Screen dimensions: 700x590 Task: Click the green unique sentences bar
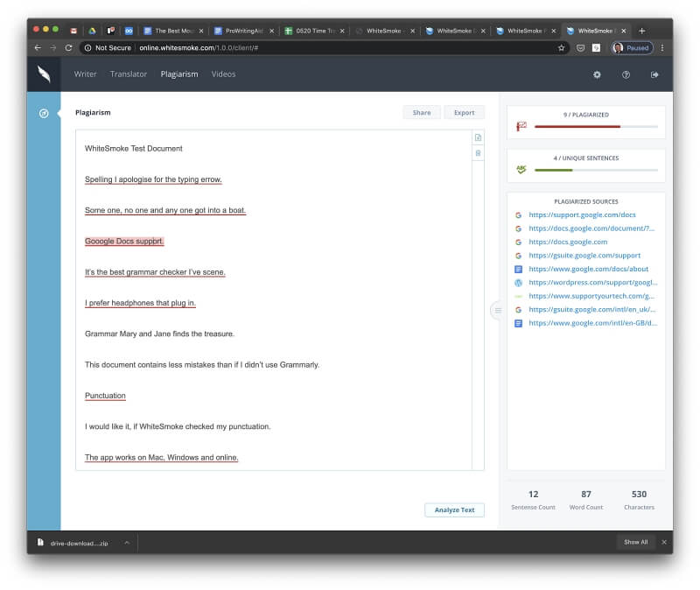(x=553, y=170)
